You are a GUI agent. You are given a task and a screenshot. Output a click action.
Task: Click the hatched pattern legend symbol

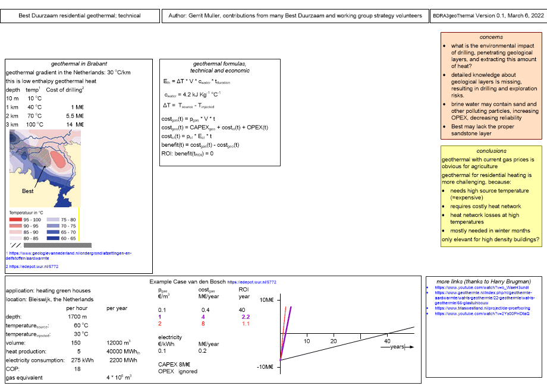point(15,245)
